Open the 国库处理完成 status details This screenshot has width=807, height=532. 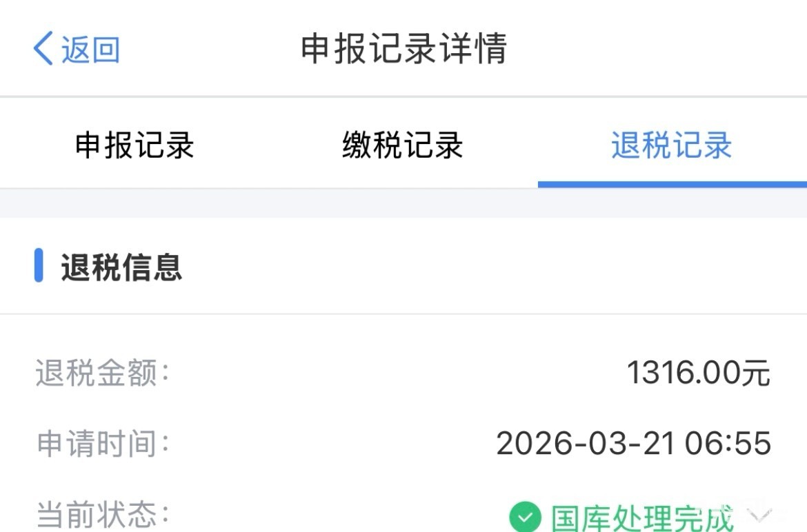click(641, 518)
